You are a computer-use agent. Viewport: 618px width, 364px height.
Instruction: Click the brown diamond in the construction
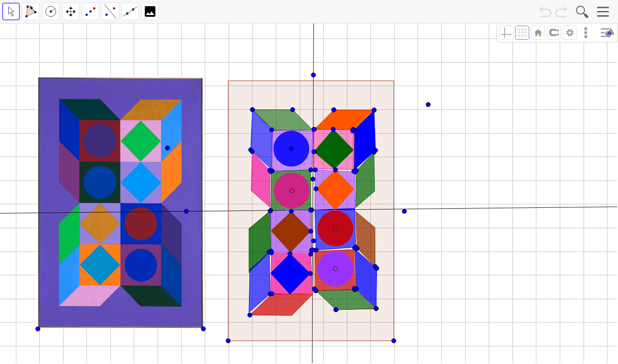290,232
